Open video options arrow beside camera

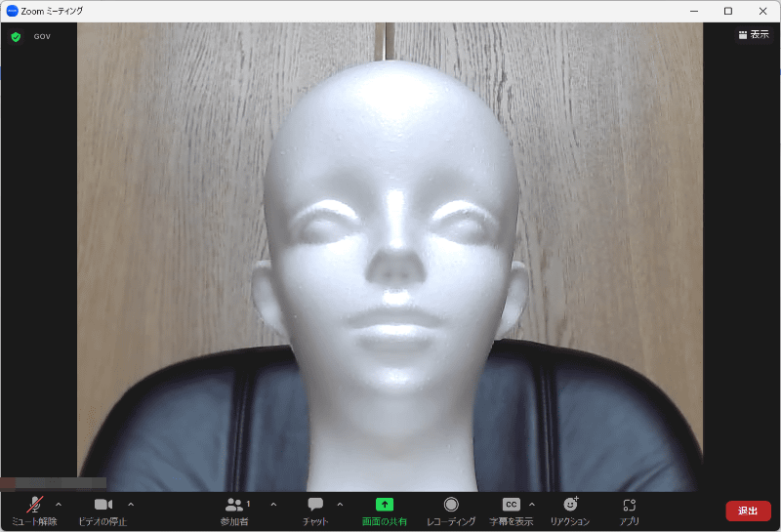pos(131,505)
